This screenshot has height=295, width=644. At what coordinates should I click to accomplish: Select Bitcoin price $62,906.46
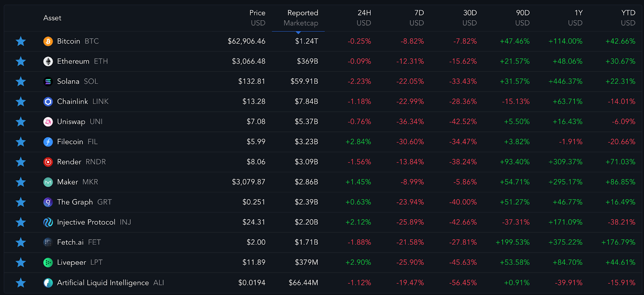pyautogui.click(x=246, y=41)
